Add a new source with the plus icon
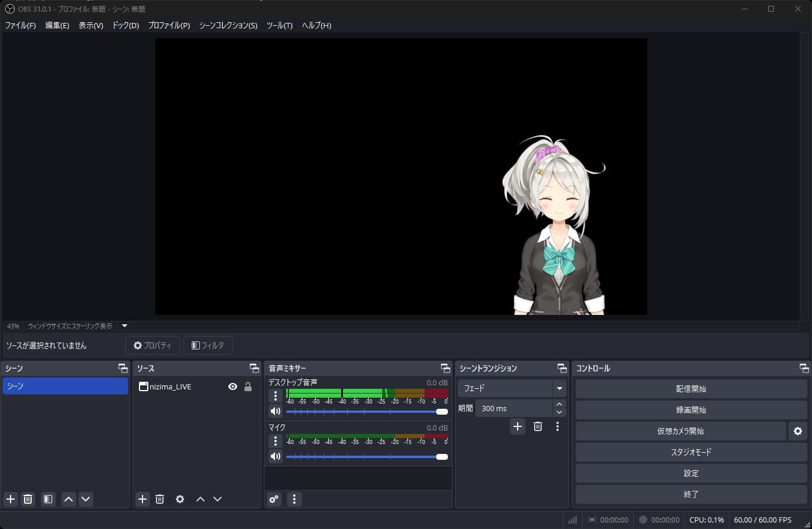This screenshot has height=529, width=812. pyautogui.click(x=142, y=499)
